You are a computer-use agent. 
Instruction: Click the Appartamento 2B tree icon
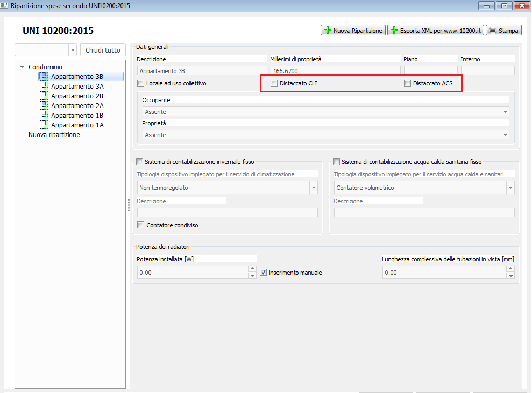(x=44, y=96)
